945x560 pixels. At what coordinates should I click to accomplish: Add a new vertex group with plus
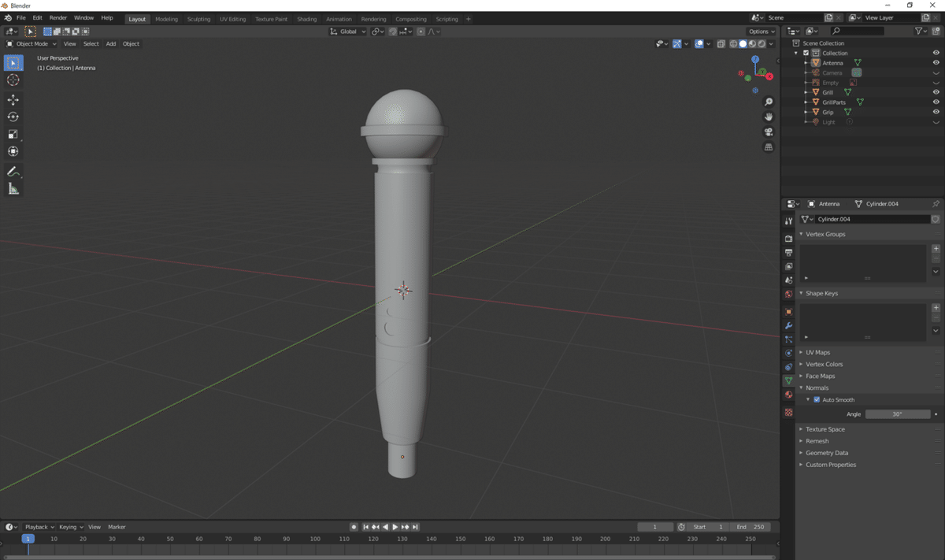pos(936,249)
